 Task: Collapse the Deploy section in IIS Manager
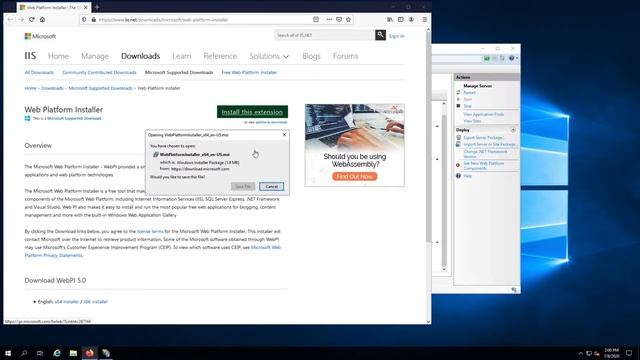513,130
